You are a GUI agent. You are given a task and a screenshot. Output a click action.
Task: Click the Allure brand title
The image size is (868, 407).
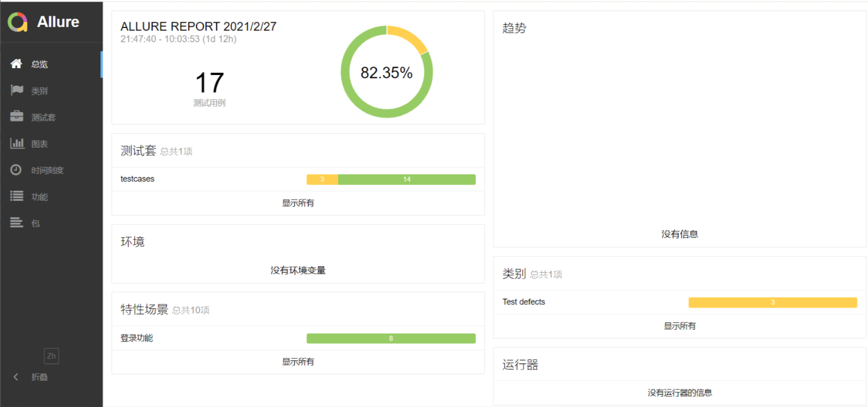(x=58, y=22)
